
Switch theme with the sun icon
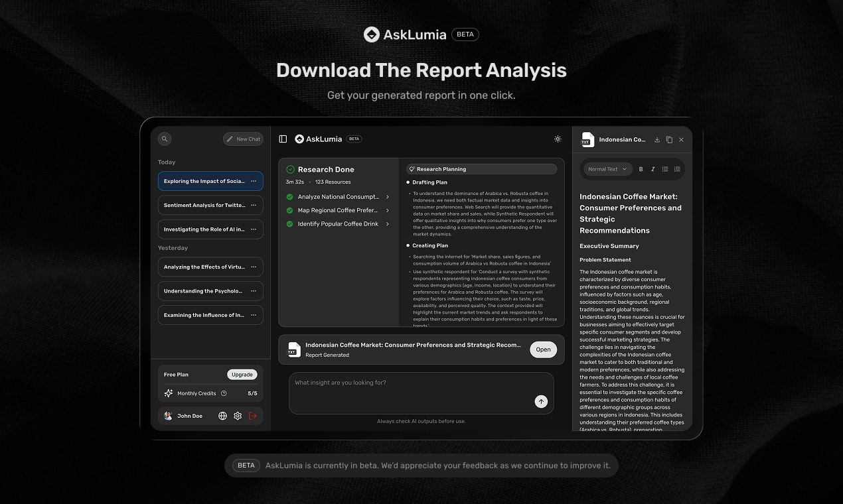point(558,139)
